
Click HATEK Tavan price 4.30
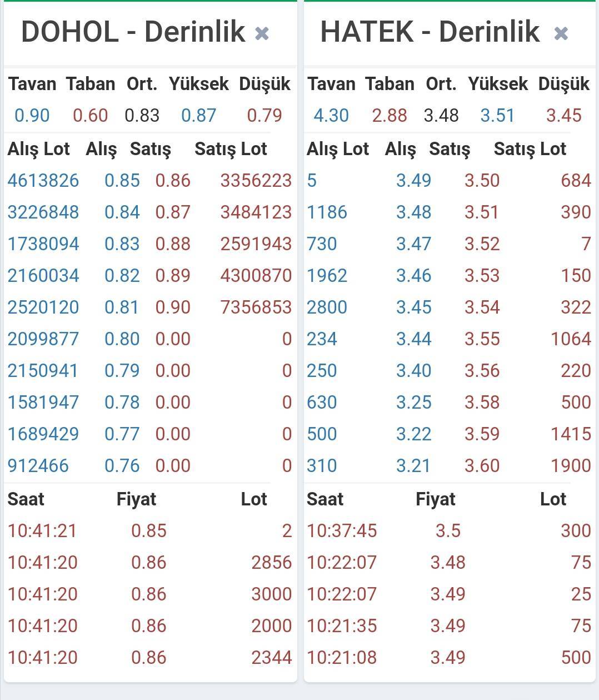coord(331,116)
